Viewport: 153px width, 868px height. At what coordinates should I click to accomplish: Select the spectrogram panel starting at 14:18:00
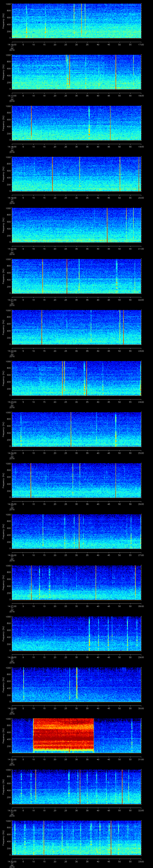pos(76,123)
